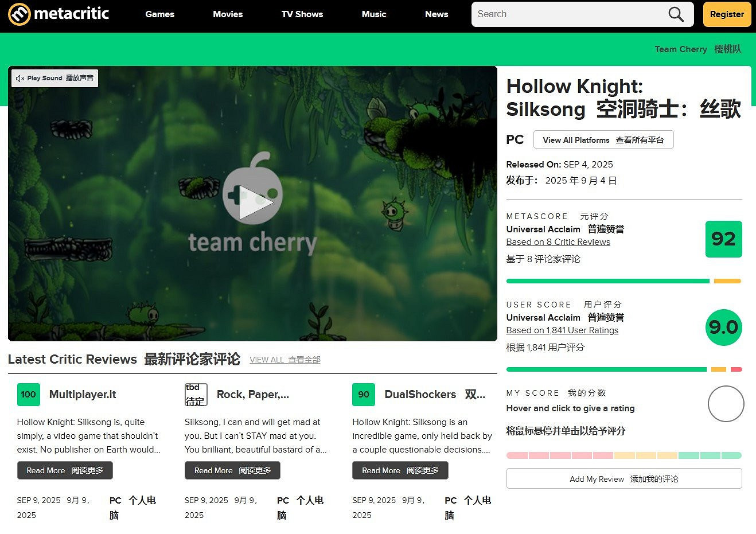
Task: Toggle Play Sound on the trailer
Action: pyautogui.click(x=54, y=77)
